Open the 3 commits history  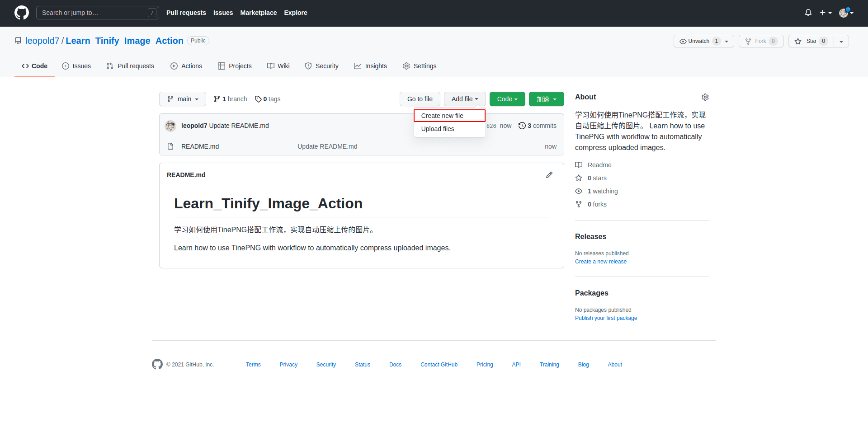pyautogui.click(x=538, y=126)
